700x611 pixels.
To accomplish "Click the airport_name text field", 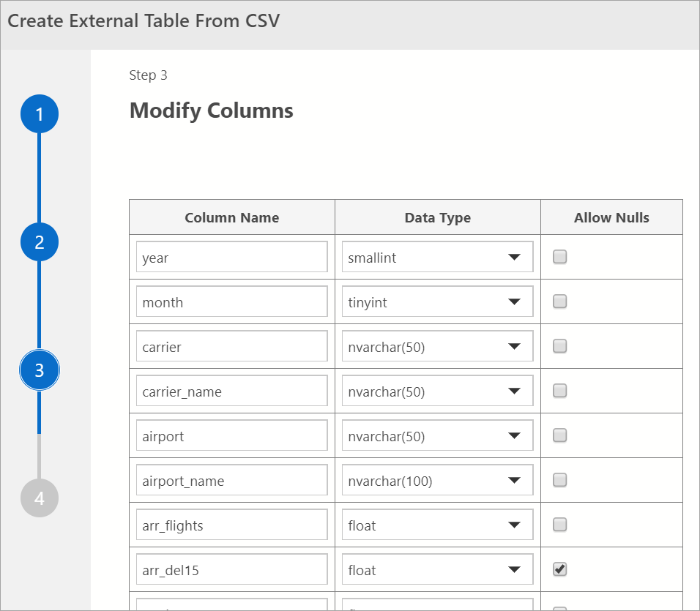I will pos(231,480).
